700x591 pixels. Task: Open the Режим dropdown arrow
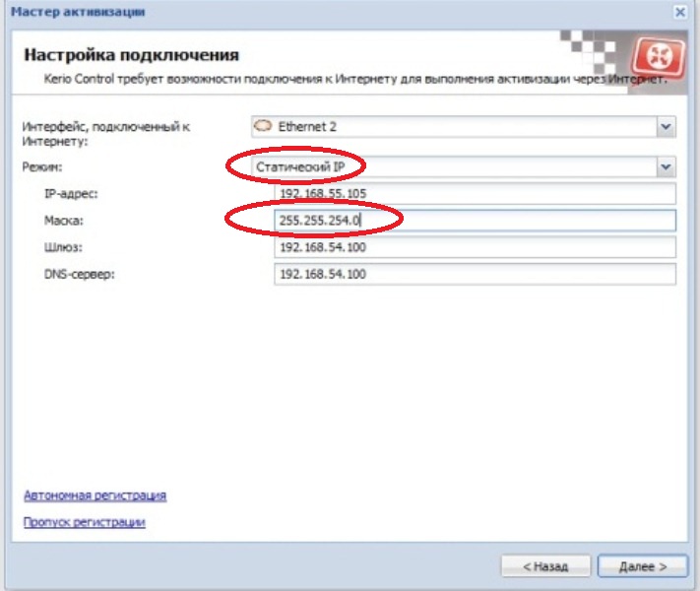point(666,167)
